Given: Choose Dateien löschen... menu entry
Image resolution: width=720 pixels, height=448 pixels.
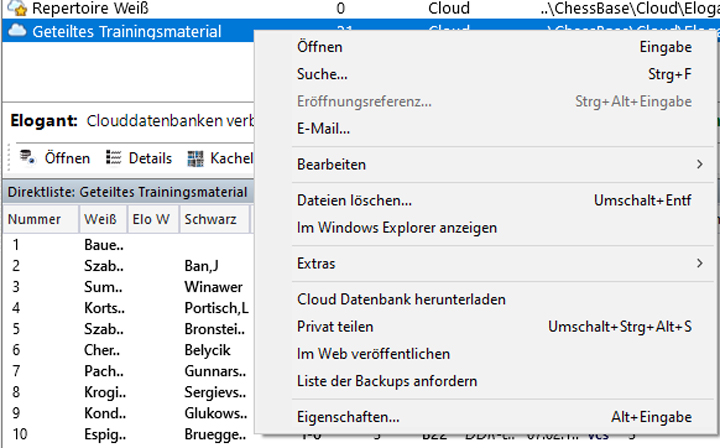Looking at the screenshot, I should click(354, 201).
